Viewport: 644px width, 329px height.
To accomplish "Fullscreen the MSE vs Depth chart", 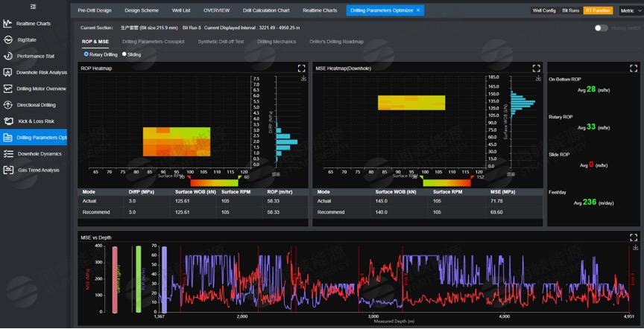I will coord(633,237).
